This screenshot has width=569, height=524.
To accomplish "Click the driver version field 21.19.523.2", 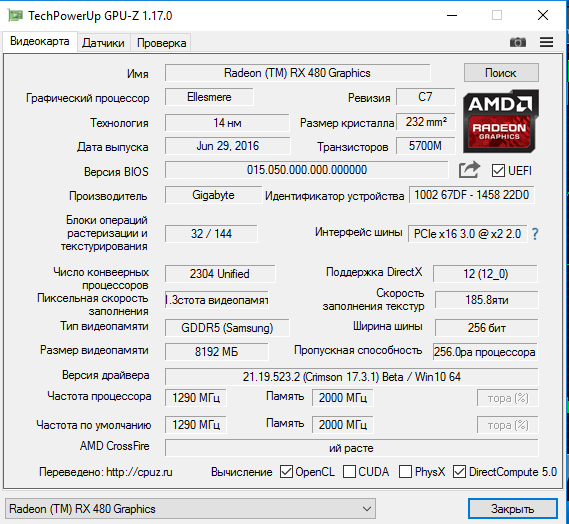I will [351, 377].
